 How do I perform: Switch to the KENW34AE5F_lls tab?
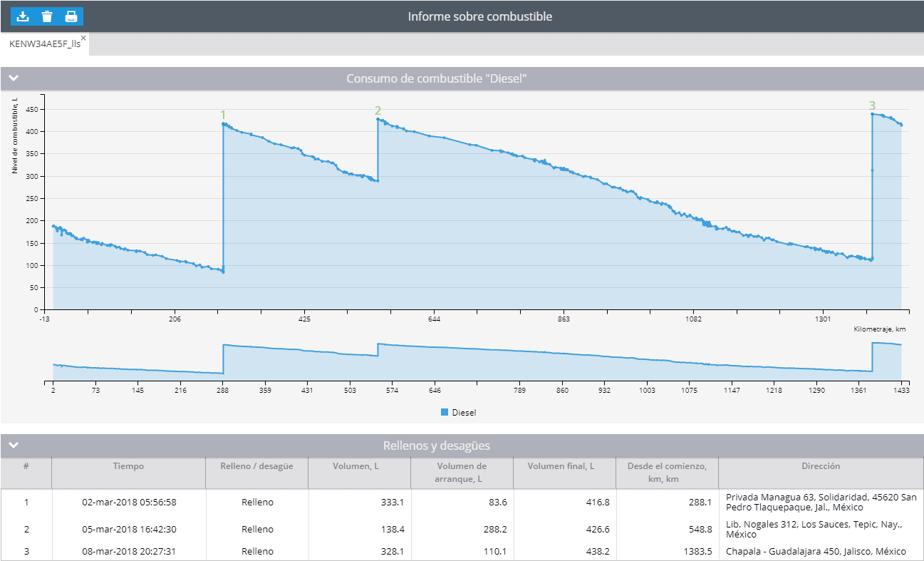(x=43, y=44)
